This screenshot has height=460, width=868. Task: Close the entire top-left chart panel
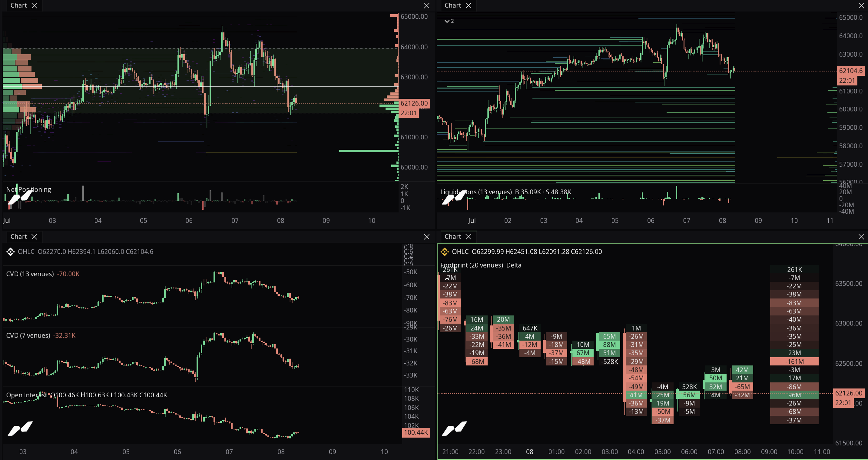coord(427,5)
